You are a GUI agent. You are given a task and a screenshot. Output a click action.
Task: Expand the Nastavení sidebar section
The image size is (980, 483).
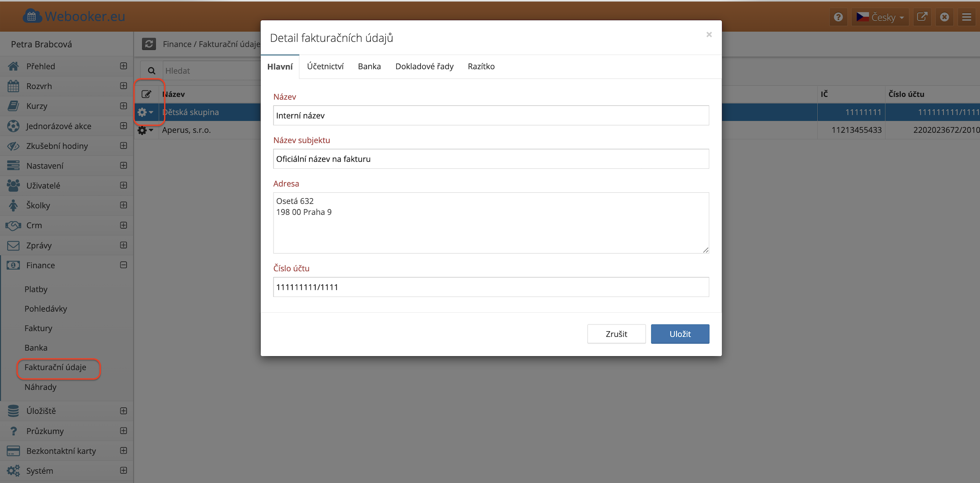tap(123, 166)
